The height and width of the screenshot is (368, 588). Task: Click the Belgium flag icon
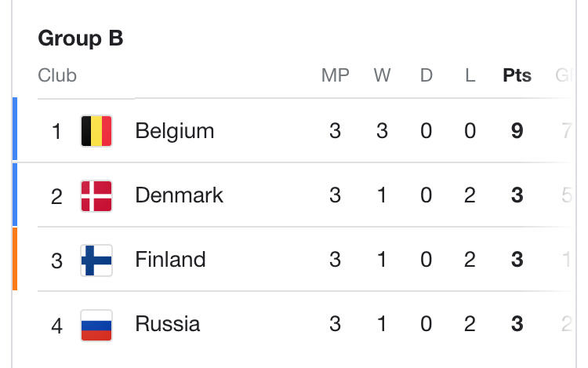pyautogui.click(x=96, y=131)
